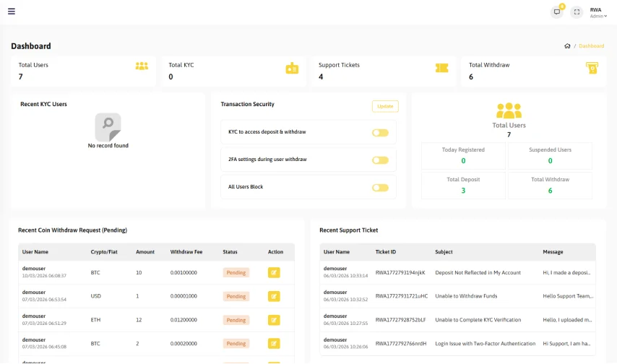Click 'Unable to Withdraw Funds' subject
Image resolution: width=617 pixels, height=364 pixels.
[466, 296]
